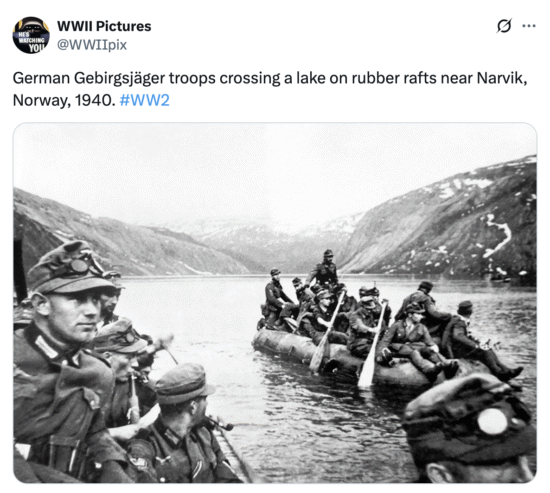Select the tweet text about Gebirgsjäger troops

tap(270, 89)
